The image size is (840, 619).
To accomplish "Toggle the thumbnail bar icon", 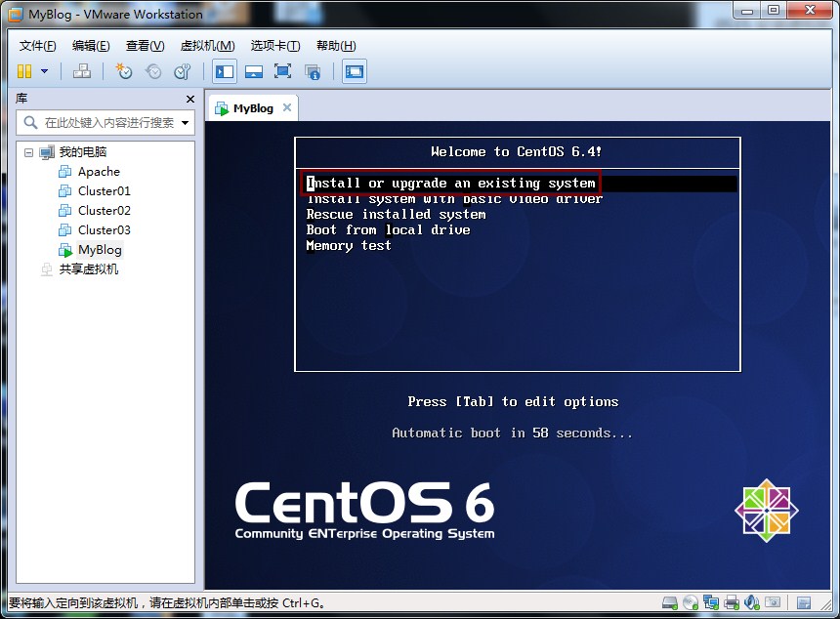I will coord(253,71).
